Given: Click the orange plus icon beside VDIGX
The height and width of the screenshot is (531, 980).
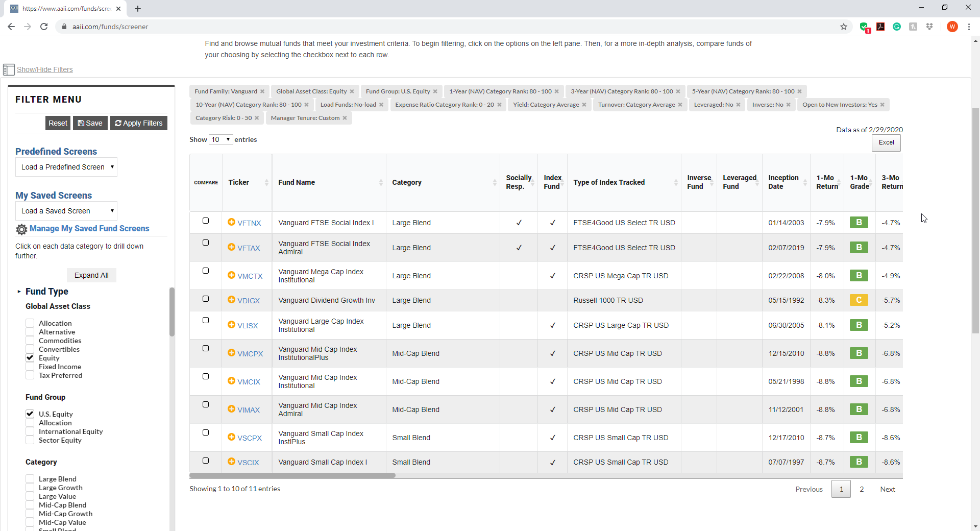Looking at the screenshot, I should (231, 300).
